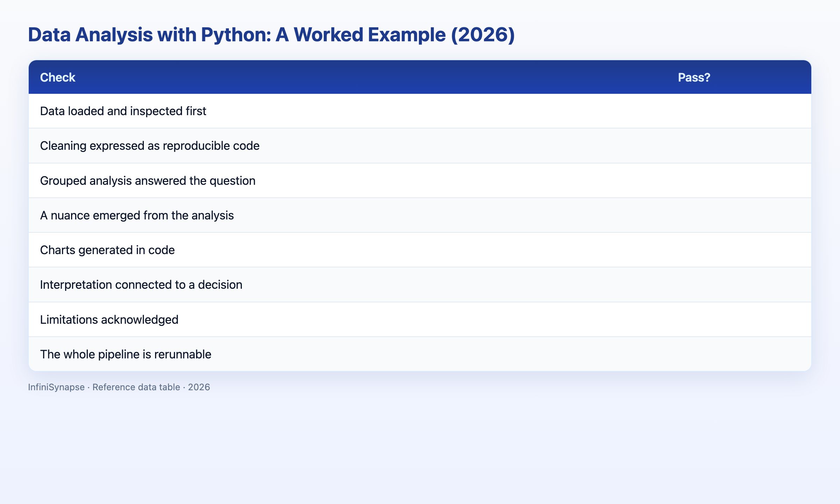Select the 'Limitations acknowledged' row
This screenshot has height=504, width=840.
[420, 320]
